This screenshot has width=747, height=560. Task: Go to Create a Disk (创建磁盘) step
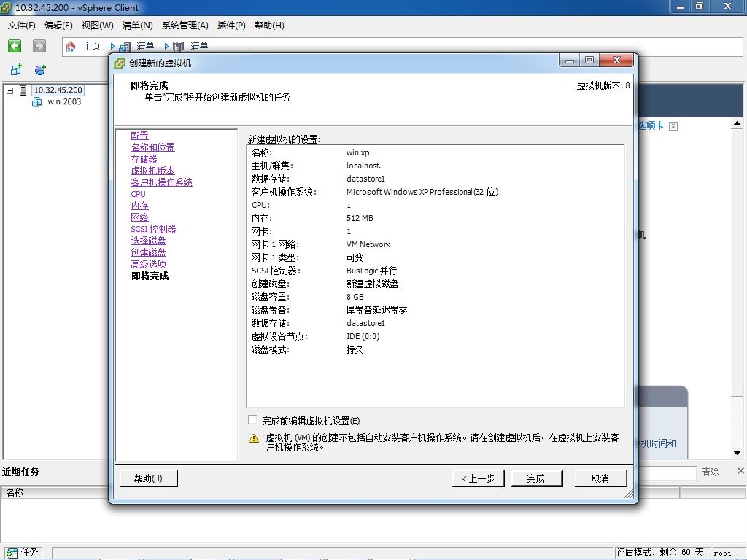[x=149, y=252]
